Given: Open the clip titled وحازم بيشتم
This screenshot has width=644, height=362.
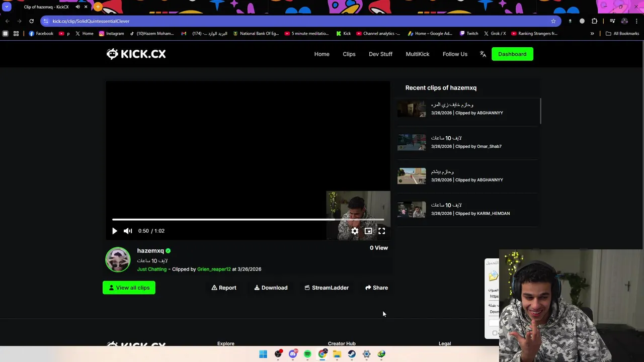Looking at the screenshot, I should tap(442, 171).
